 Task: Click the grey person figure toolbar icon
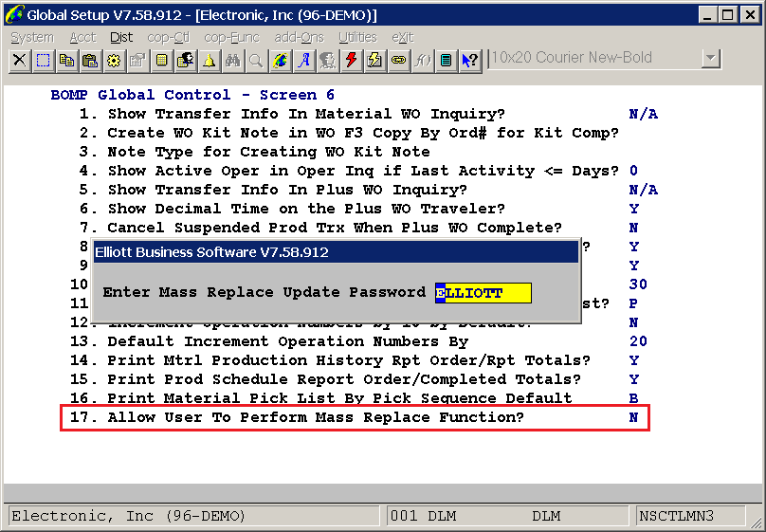point(328,60)
